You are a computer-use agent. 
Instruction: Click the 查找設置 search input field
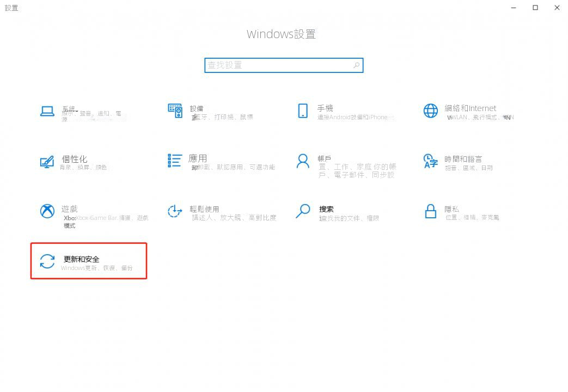tap(272, 65)
